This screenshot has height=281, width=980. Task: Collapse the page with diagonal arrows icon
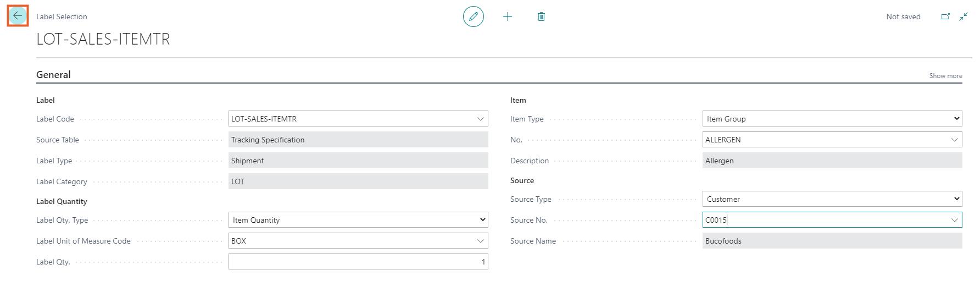tap(964, 16)
